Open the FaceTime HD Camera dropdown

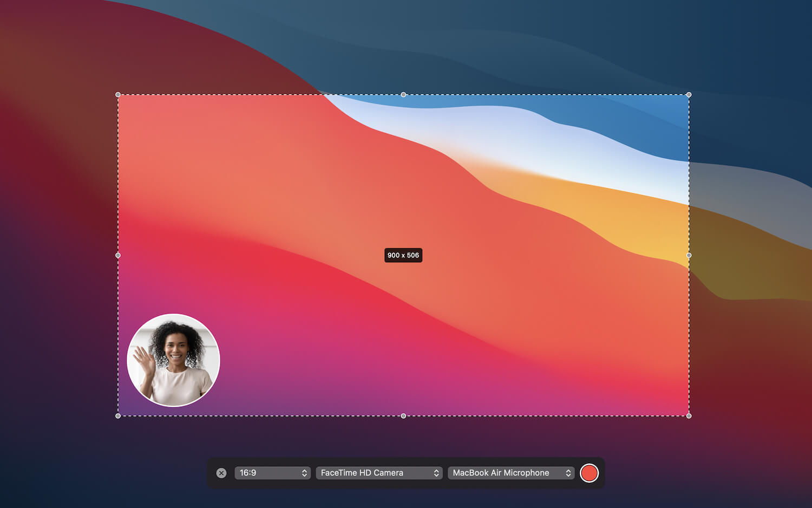pyautogui.click(x=379, y=473)
